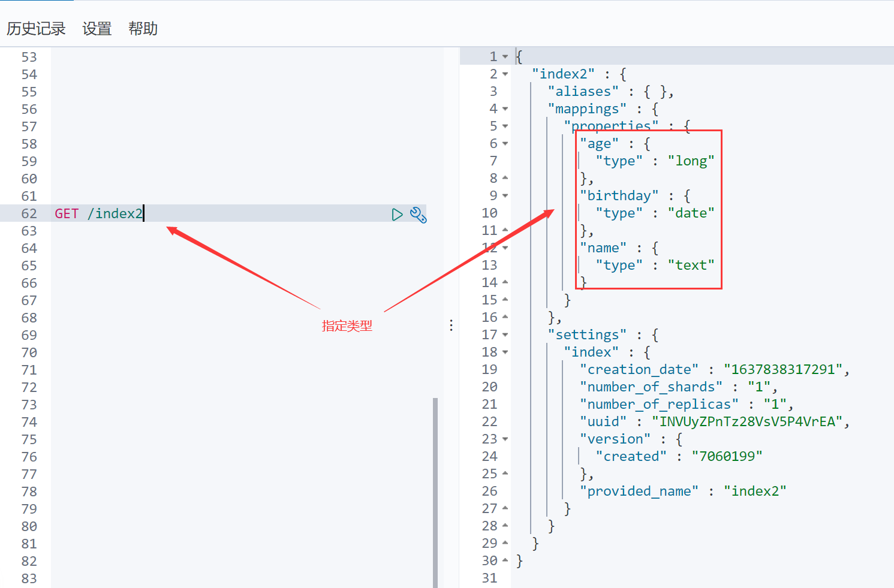Click the "creation_date" key
894x588 pixels.
(639, 370)
